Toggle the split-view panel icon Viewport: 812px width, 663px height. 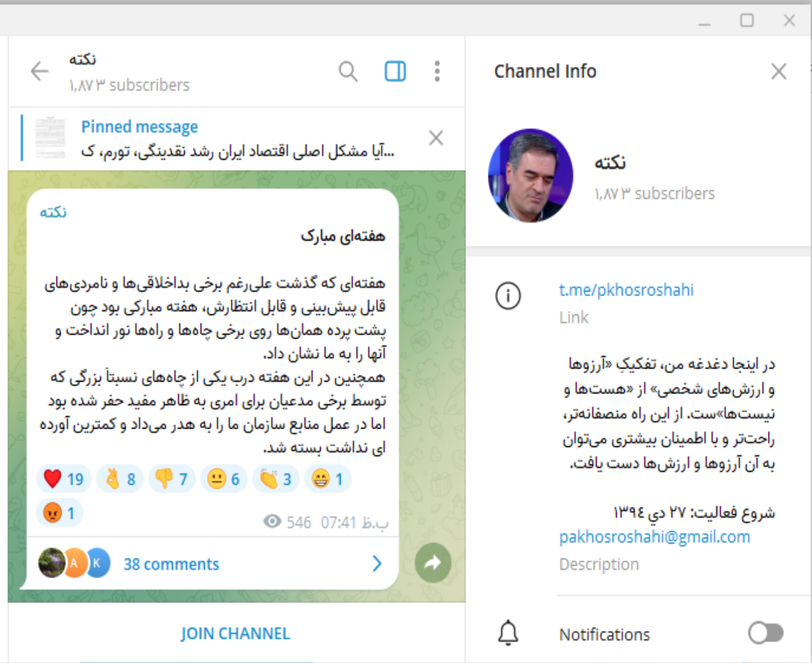click(x=394, y=71)
